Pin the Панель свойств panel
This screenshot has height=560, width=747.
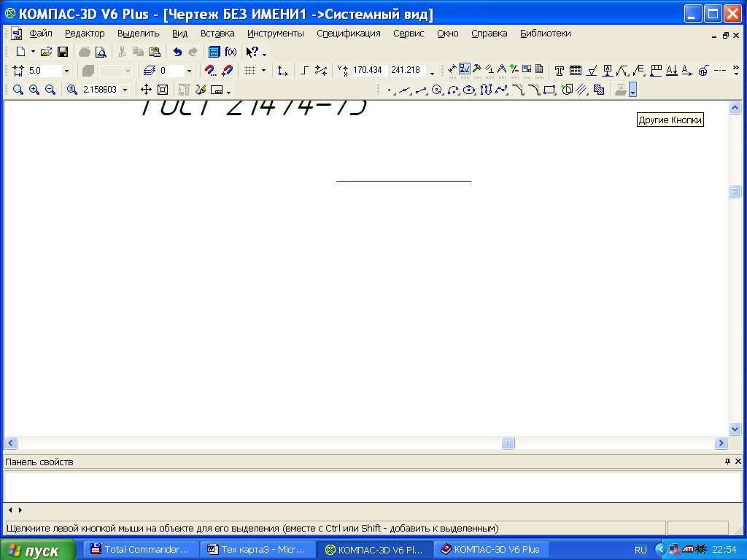point(727,461)
